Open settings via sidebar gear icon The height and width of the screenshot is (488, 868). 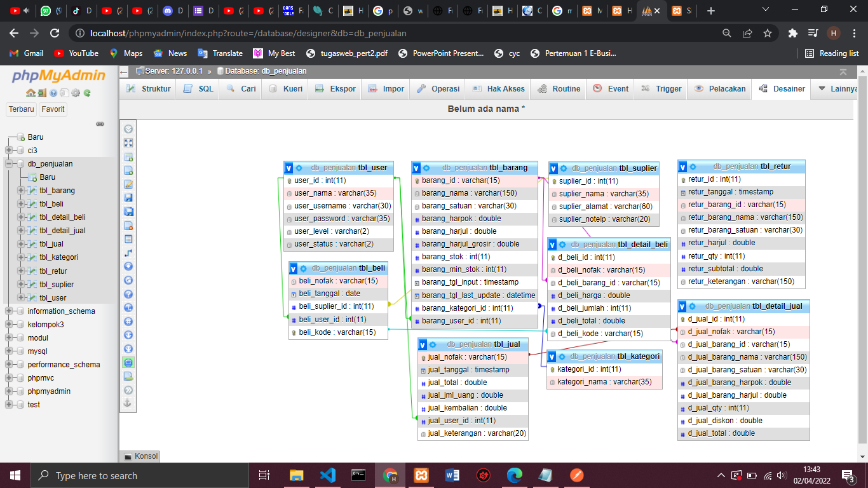click(76, 93)
